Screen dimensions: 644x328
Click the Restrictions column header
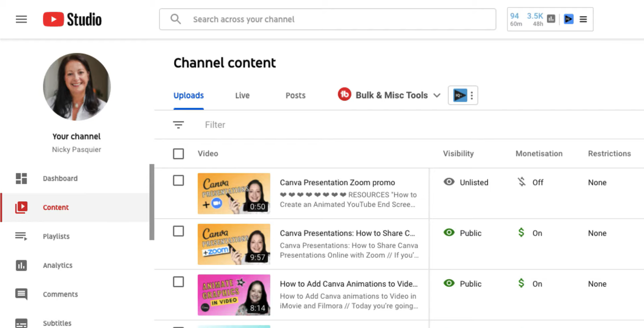(609, 154)
